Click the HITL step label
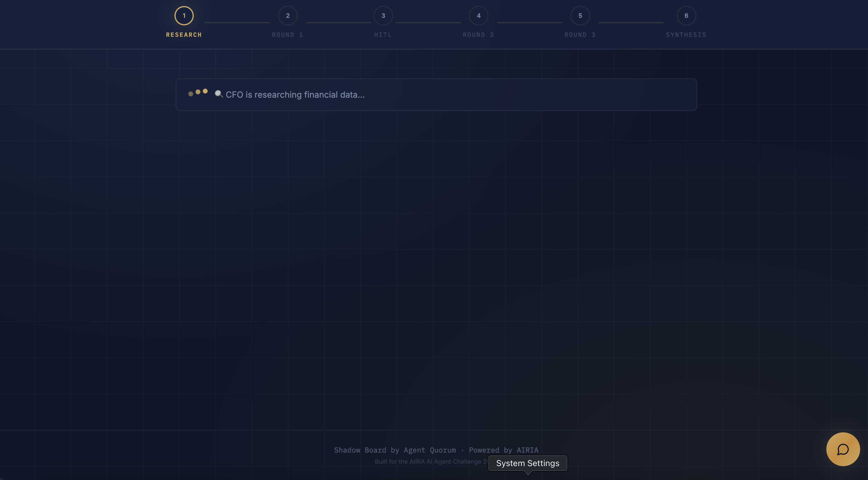This screenshot has width=868, height=480. 383,35
